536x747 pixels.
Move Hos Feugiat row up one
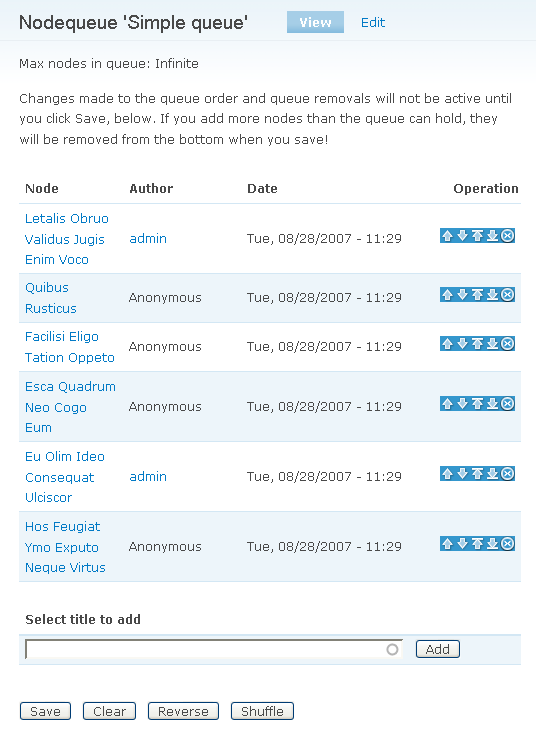point(447,544)
